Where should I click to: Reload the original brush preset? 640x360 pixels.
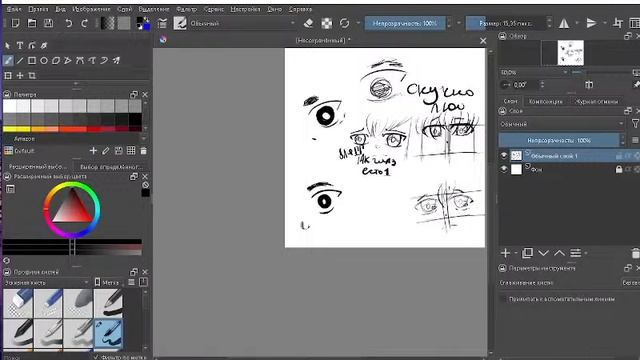pyautogui.click(x=344, y=23)
